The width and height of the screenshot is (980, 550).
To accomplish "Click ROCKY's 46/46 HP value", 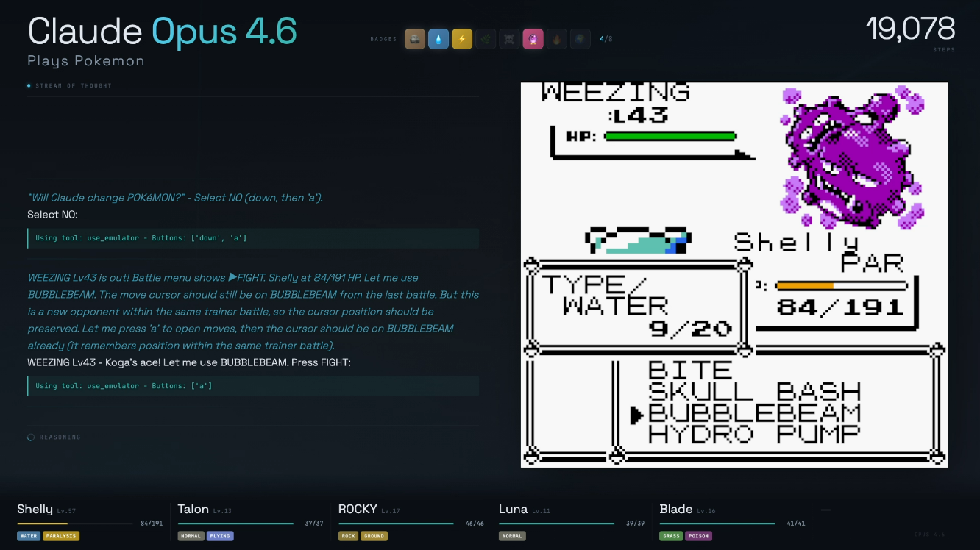I will coord(475,524).
